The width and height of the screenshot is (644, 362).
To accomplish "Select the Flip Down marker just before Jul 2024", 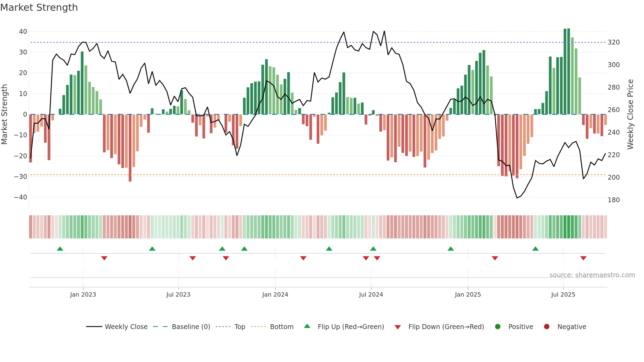I will click(x=366, y=258).
